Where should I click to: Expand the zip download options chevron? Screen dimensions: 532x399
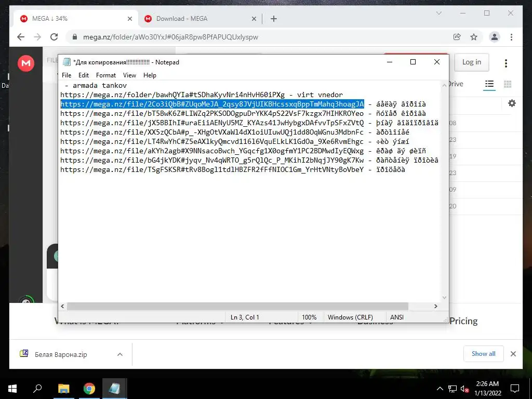click(x=120, y=354)
